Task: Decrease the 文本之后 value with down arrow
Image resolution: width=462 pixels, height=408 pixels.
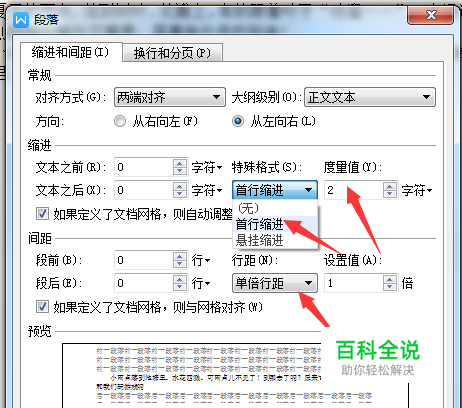Action: (x=180, y=194)
